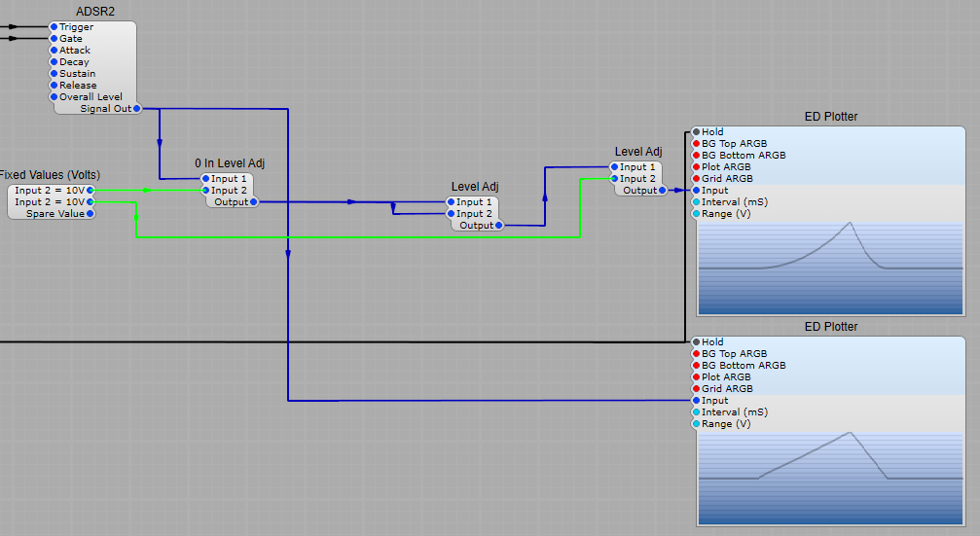Click Interval (mS) port on upper ED Plotter
Screen dimensions: 980x536
click(696, 202)
